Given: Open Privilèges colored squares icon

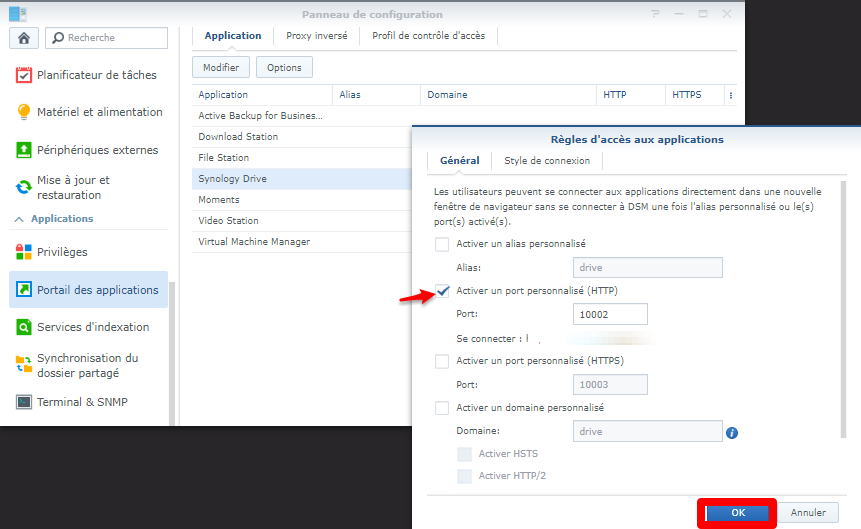Looking at the screenshot, I should coord(24,252).
